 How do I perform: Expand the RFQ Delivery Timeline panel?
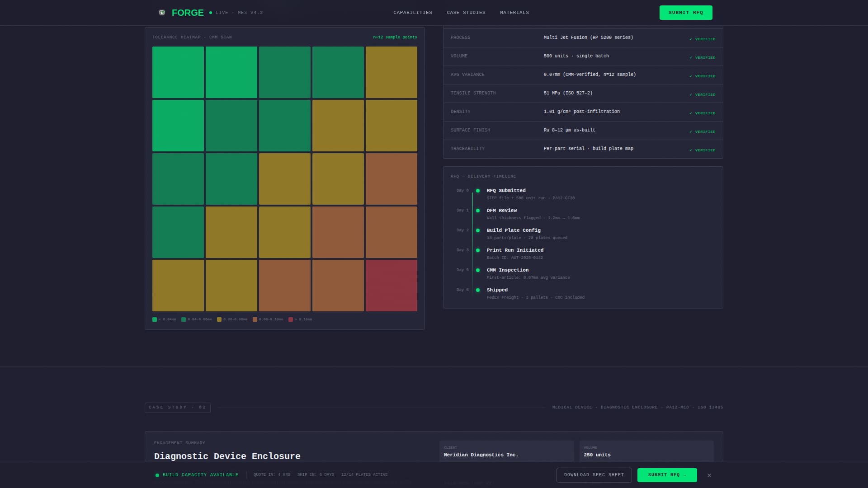(x=483, y=176)
